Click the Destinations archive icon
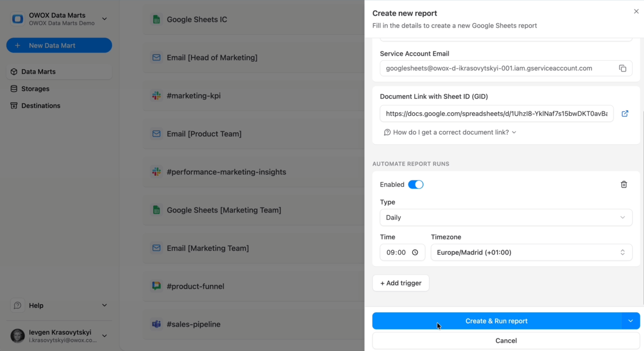The width and height of the screenshot is (644, 351). (x=14, y=106)
